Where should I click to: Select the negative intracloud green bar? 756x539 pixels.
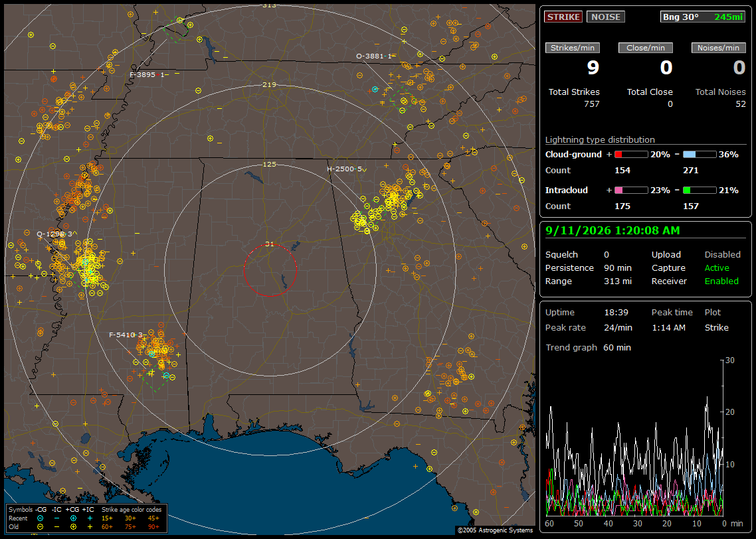pos(700,191)
